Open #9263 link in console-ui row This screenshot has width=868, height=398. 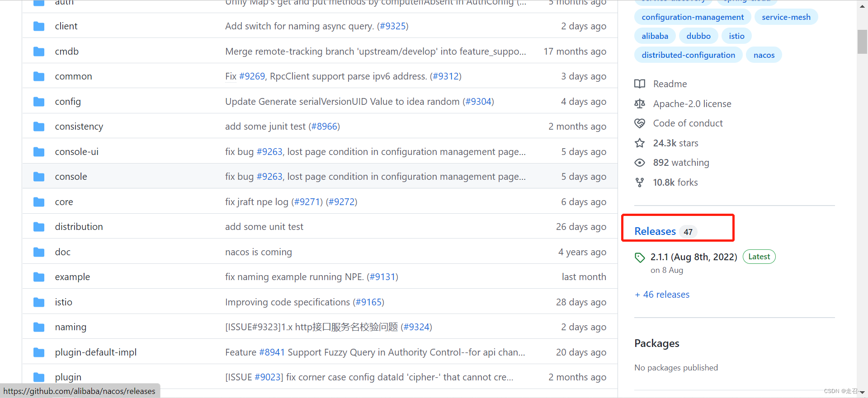point(269,152)
